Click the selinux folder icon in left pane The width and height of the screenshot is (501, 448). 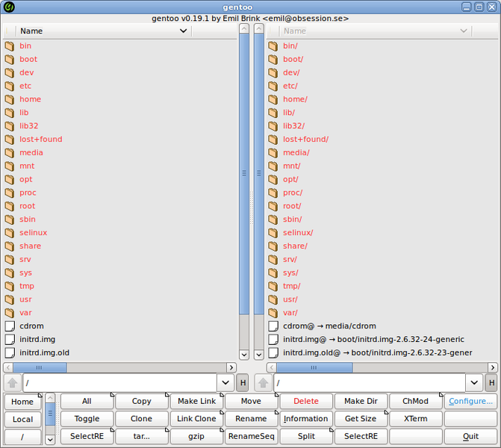10,233
